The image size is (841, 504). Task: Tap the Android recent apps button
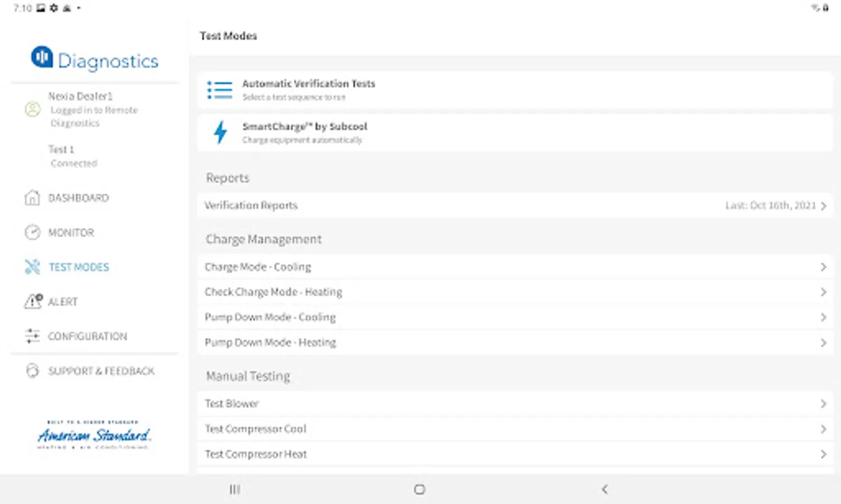[235, 489]
